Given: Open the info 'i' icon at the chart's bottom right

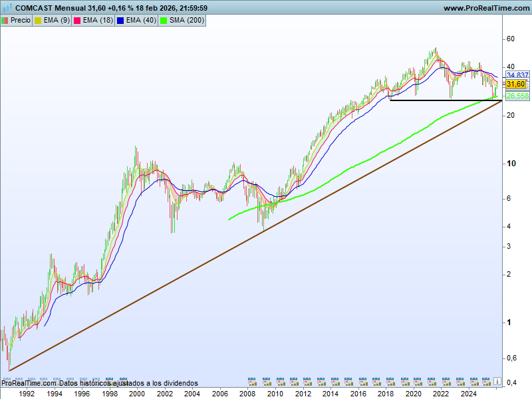Looking at the screenshot, I should pos(497,381).
